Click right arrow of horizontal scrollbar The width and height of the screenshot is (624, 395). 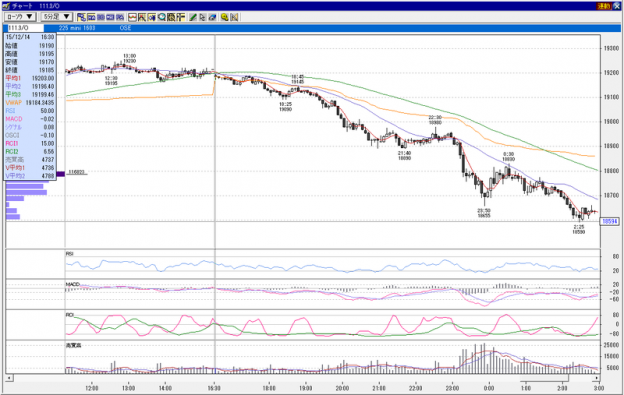(x=597, y=377)
